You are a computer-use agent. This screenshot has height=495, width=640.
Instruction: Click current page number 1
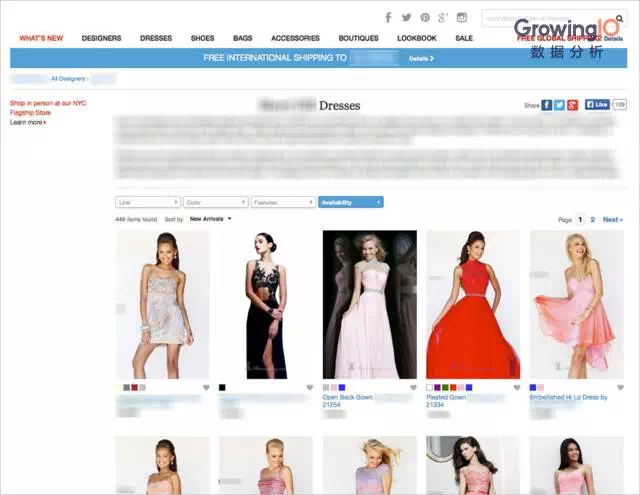[580, 220]
